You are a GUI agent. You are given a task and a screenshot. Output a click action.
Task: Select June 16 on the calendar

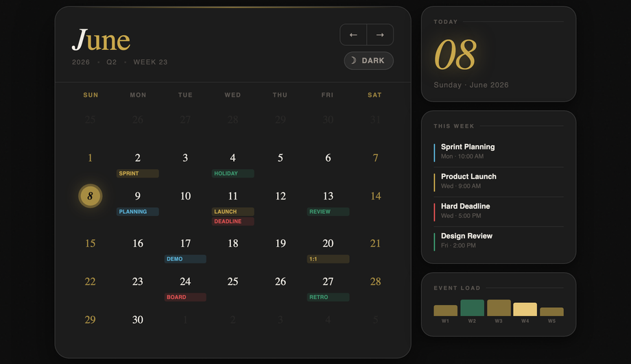pyautogui.click(x=138, y=244)
